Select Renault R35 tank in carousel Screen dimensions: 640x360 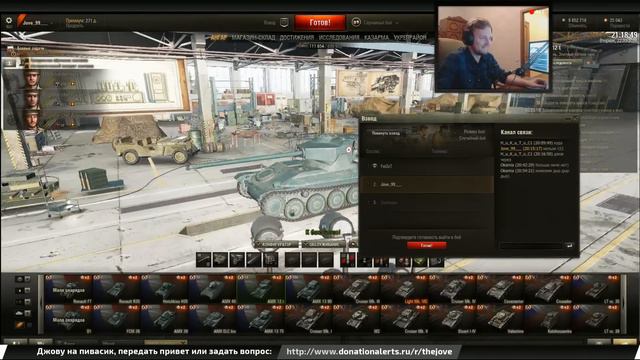click(116, 289)
